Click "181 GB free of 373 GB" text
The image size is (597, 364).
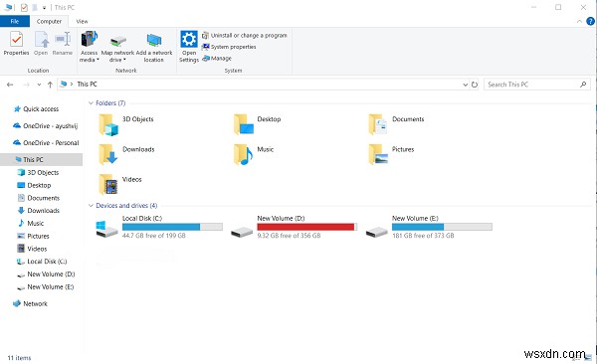(x=423, y=236)
